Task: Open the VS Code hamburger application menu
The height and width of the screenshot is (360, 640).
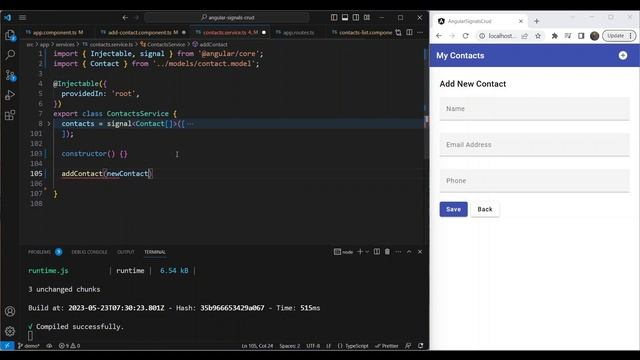Action: pyautogui.click(x=22, y=18)
